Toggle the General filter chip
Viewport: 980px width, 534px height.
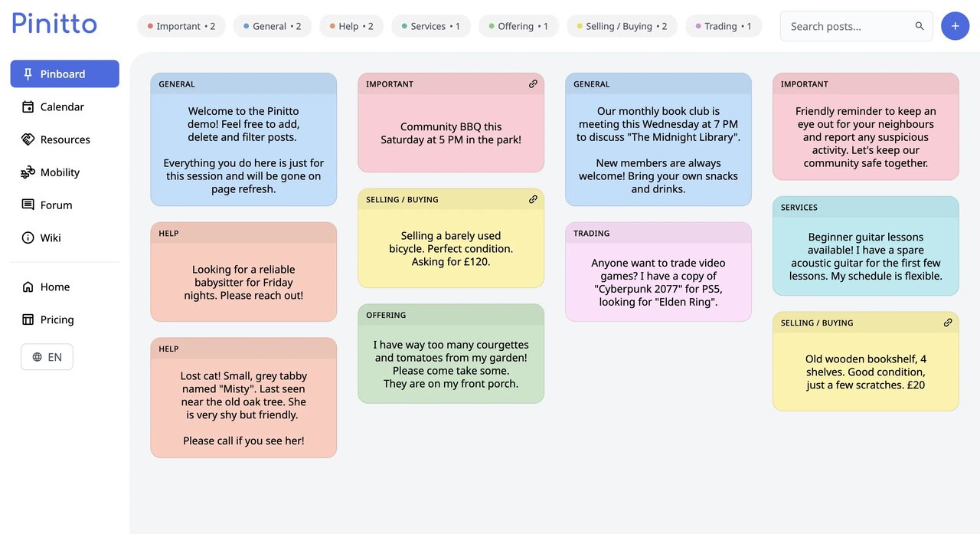click(273, 25)
